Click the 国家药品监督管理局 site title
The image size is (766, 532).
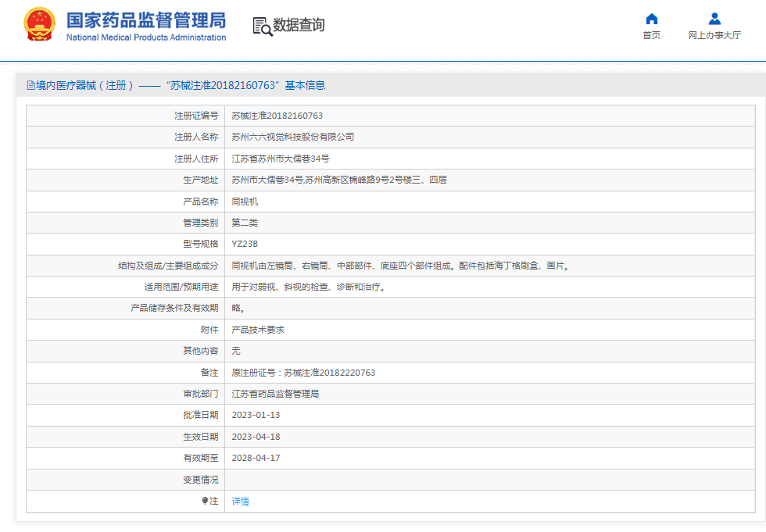tap(145, 20)
